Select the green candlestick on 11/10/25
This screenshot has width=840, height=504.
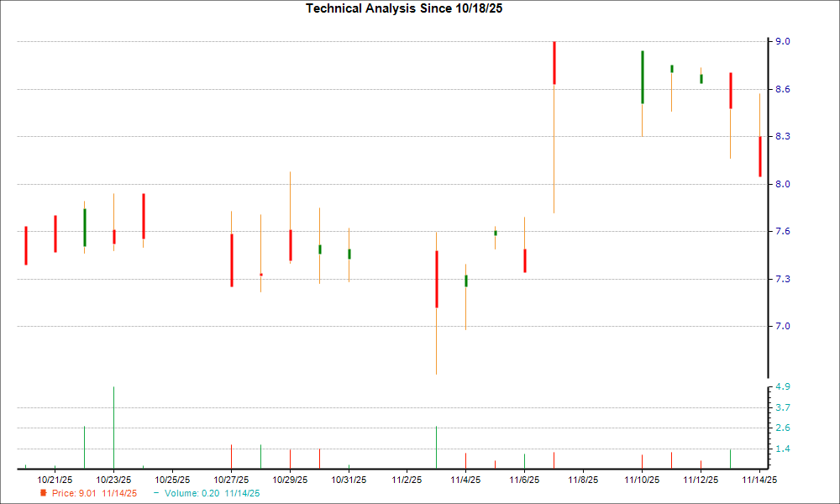click(x=642, y=77)
